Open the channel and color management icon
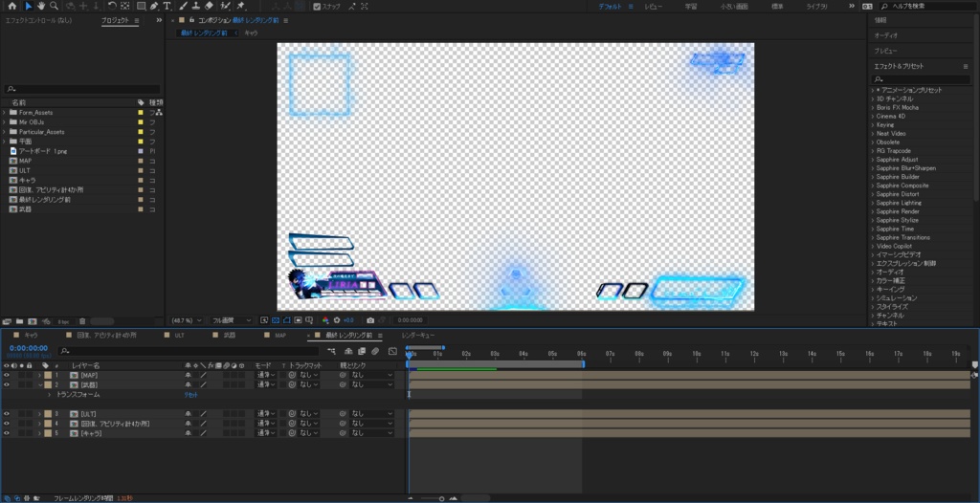980x503 pixels. tap(325, 320)
